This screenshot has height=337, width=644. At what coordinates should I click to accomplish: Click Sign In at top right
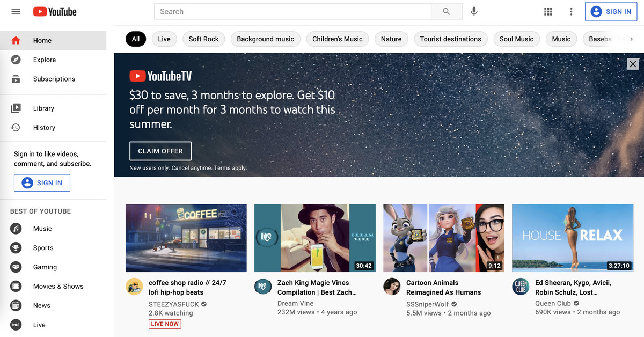click(611, 12)
